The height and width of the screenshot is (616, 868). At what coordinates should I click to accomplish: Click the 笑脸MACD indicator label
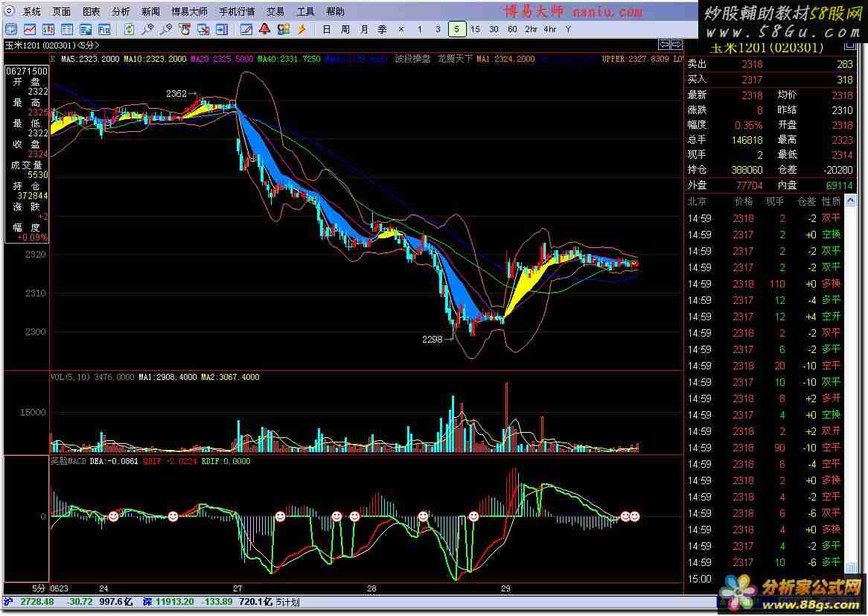pyautogui.click(x=68, y=461)
